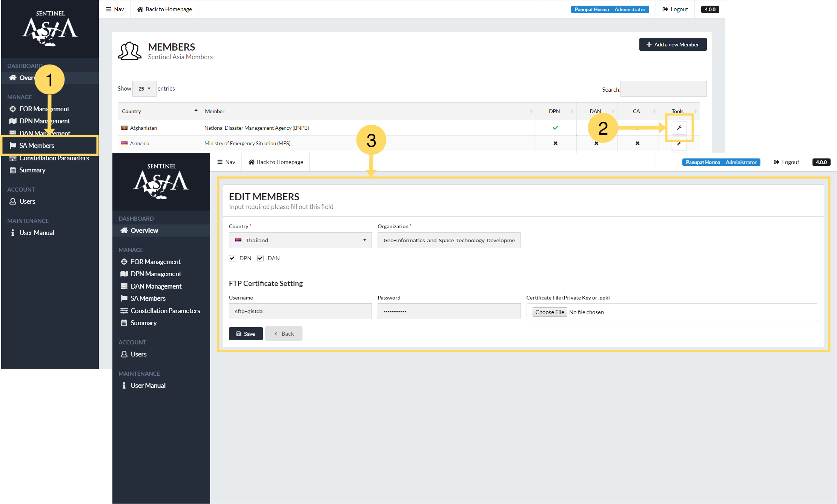The width and height of the screenshot is (837, 504).
Task: Click wrench tool icon for Afghanistan row
Action: [679, 128]
